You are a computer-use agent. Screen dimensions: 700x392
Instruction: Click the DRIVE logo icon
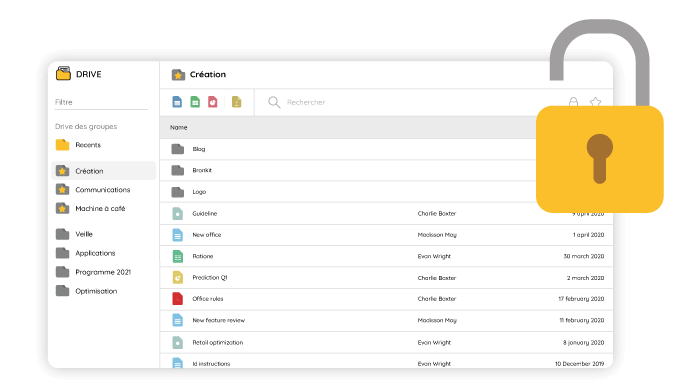pos(63,74)
